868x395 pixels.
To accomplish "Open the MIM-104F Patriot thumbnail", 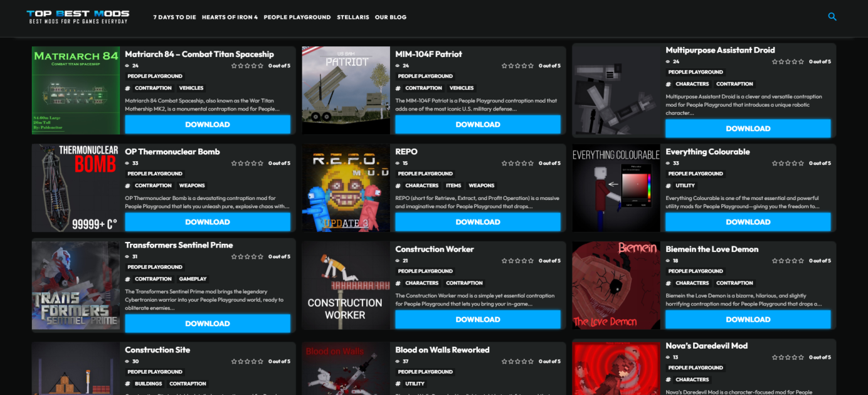I will pos(346,90).
